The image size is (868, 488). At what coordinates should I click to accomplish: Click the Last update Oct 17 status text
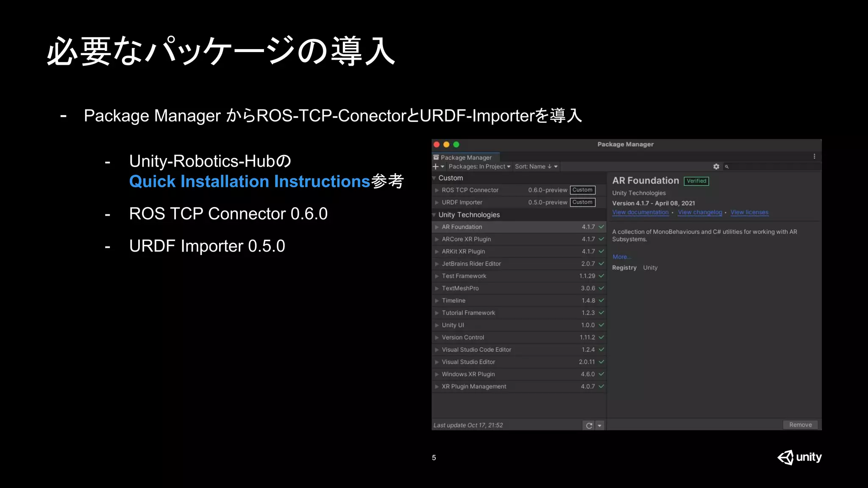[x=468, y=425]
